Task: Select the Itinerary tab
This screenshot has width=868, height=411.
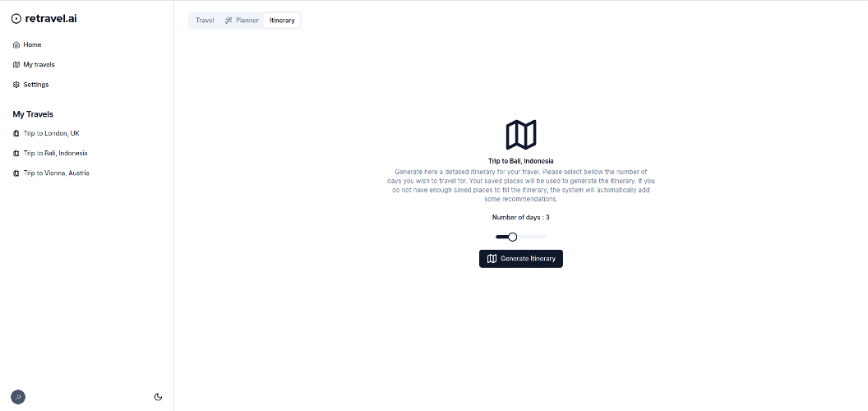Action: tap(282, 21)
